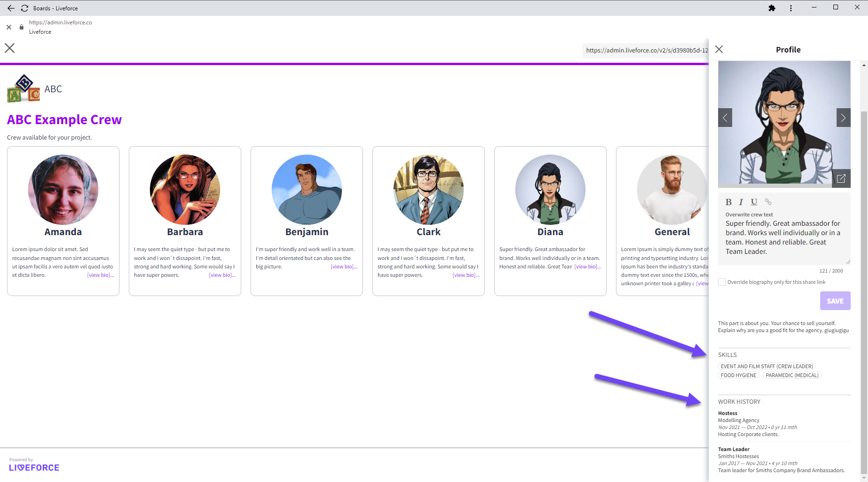The image size is (868, 482).
Task: Click the Bold formatting icon
Action: [728, 202]
